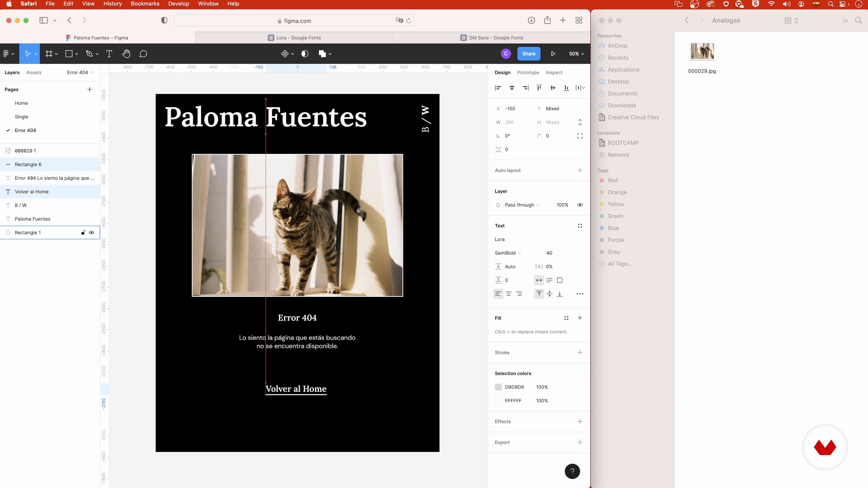
Task: Select the Frame tool
Action: click(x=49, y=54)
